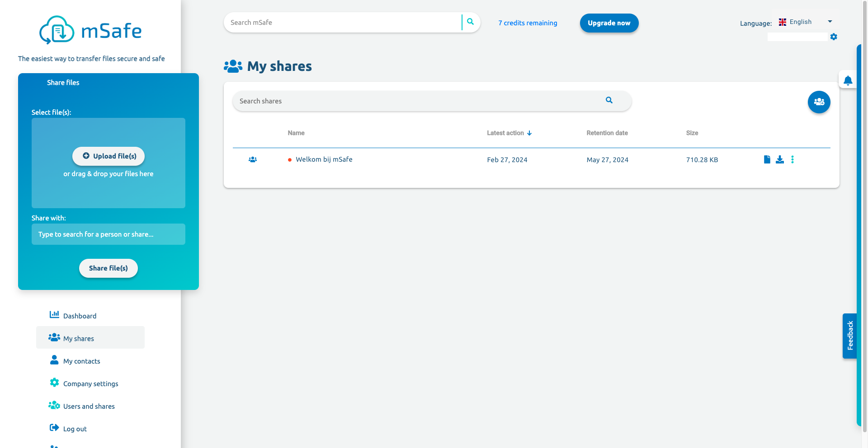Switch to the My shares sidebar tab

coord(78,338)
